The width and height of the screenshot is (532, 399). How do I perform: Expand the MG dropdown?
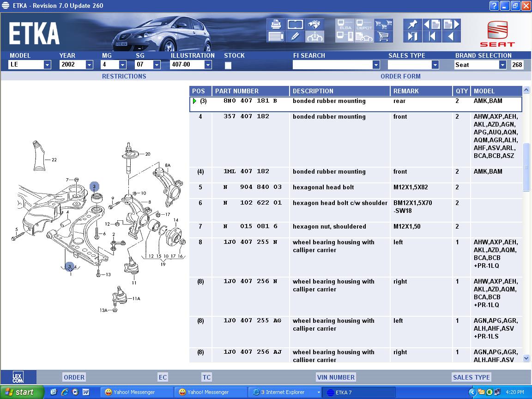click(122, 65)
